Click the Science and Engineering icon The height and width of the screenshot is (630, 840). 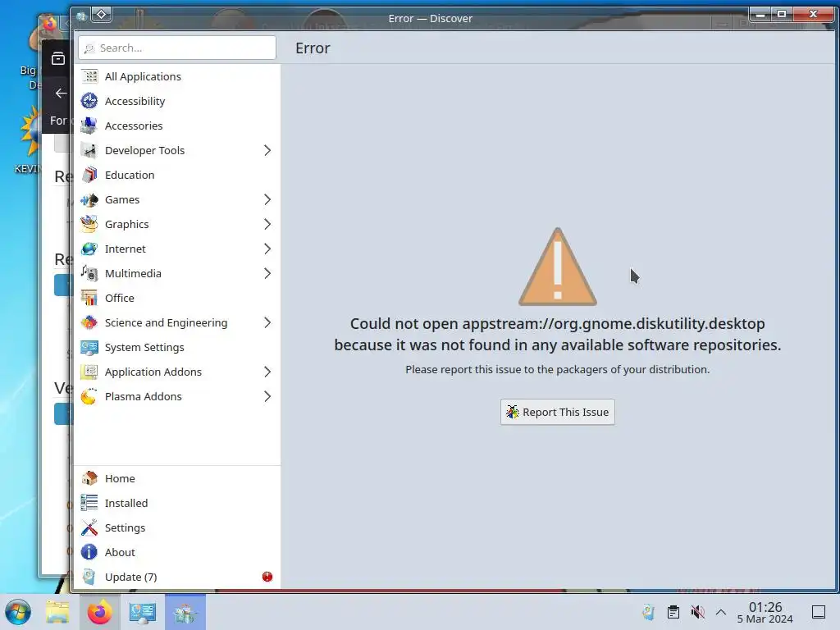(89, 323)
